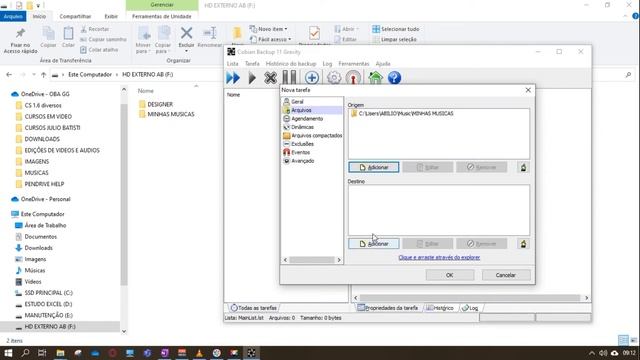
Task: Open Agendamento settings page
Action: (x=307, y=119)
